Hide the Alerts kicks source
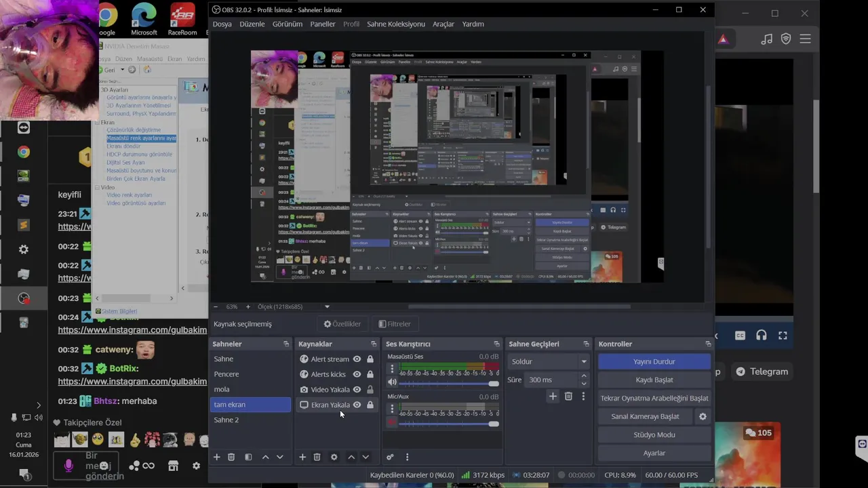 [357, 374]
